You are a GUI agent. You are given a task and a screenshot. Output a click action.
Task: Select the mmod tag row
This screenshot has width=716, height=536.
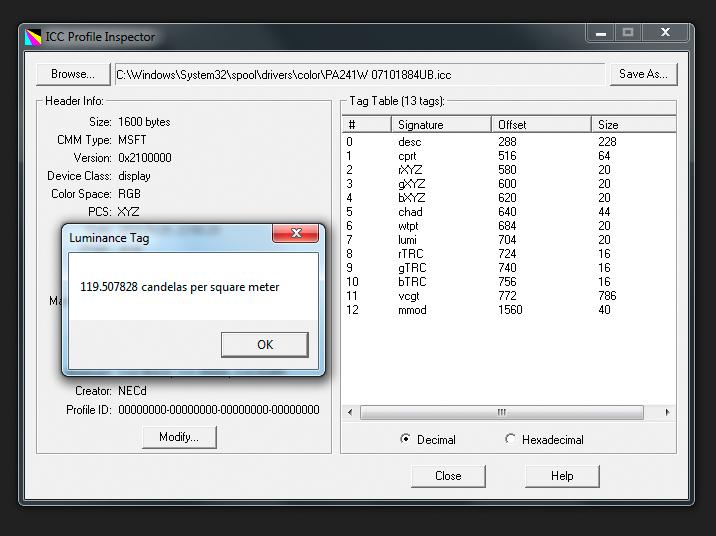pyautogui.click(x=509, y=310)
